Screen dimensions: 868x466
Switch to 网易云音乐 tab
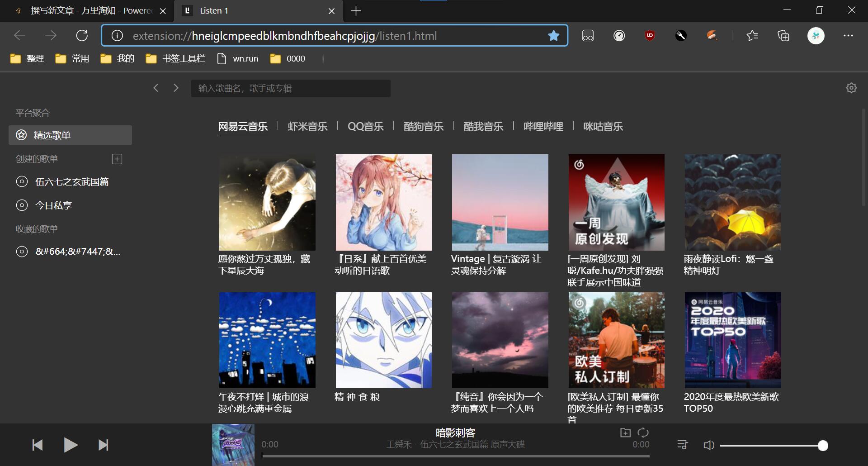[243, 127]
